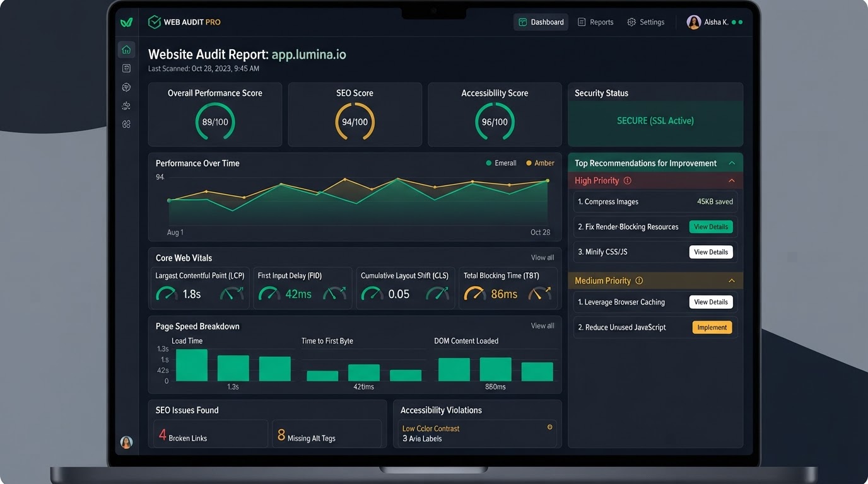Open the Aisha K. profile avatar
Screen dimensions: 868x484
pos(694,22)
